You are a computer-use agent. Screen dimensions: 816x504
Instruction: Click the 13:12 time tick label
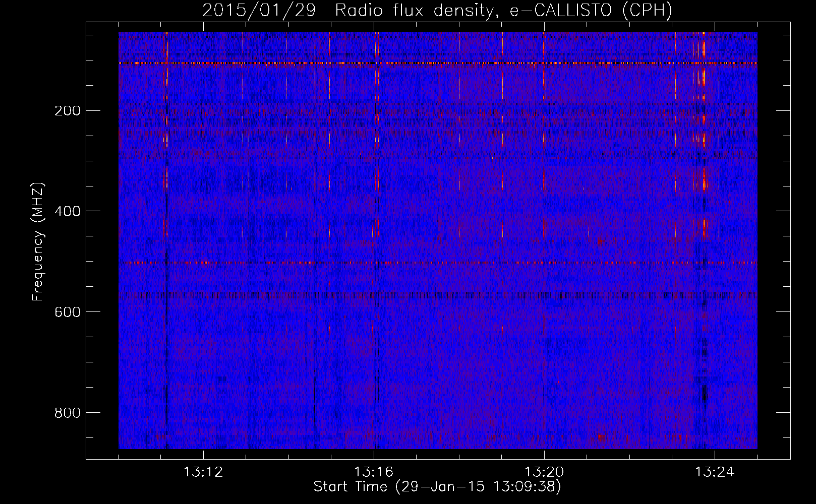[x=203, y=472]
